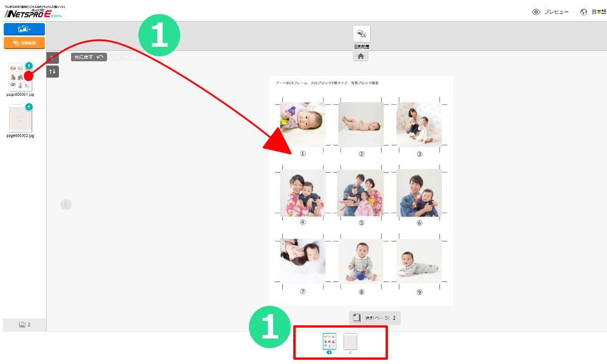Click the total pages indicator icon
607x364 pixels.
click(357, 318)
